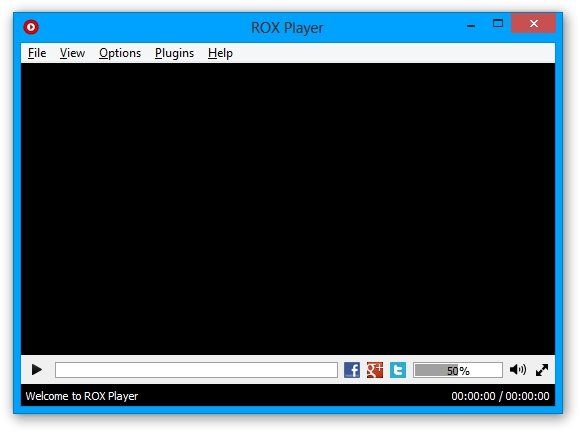Open the File menu
Viewport: 580px width, 433px height.
coord(37,53)
